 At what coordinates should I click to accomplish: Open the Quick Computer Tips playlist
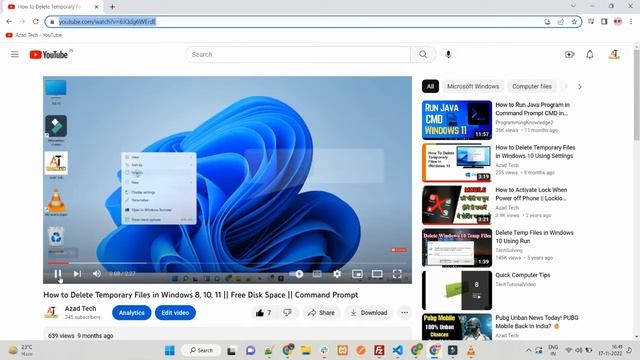point(457,290)
